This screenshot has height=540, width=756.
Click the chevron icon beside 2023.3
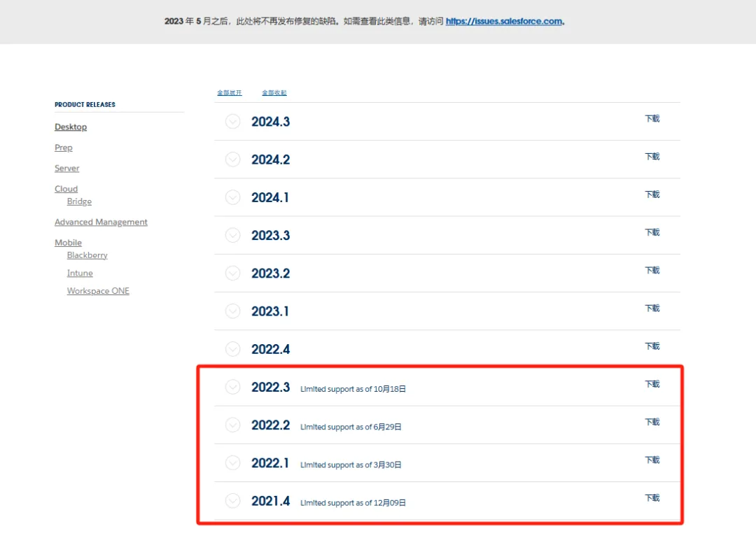point(232,235)
